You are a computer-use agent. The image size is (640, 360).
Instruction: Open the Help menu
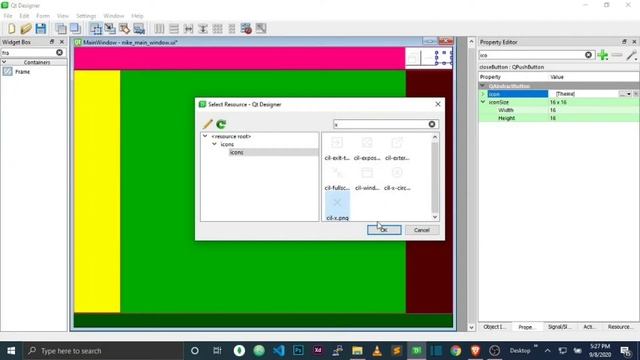137,16
